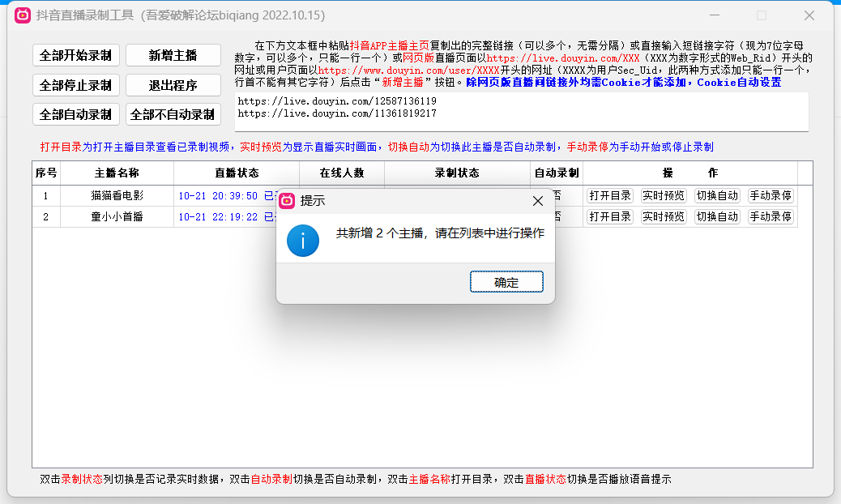This screenshot has width=841, height=504.
Task: Show 实时预览 for 猫猫看电影
Action: 664,195
